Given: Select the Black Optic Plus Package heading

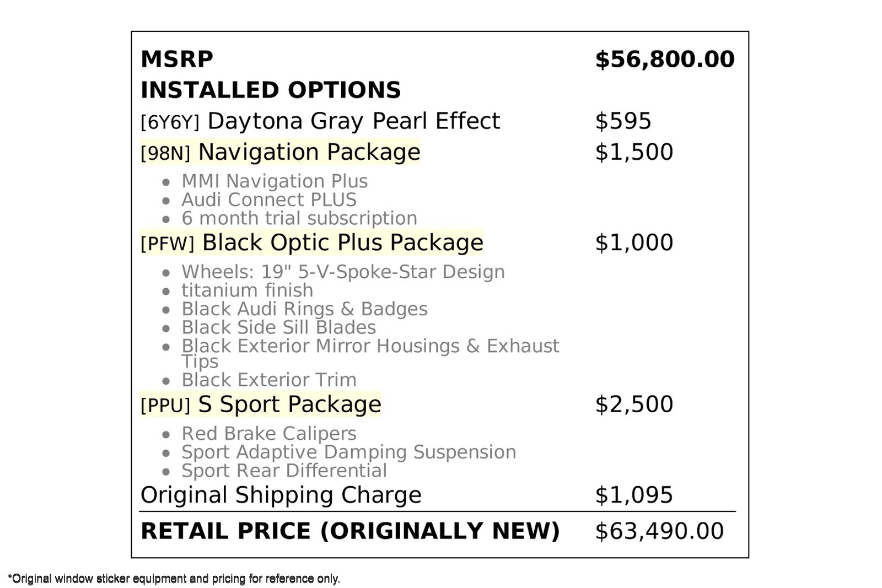Looking at the screenshot, I should click(312, 242).
